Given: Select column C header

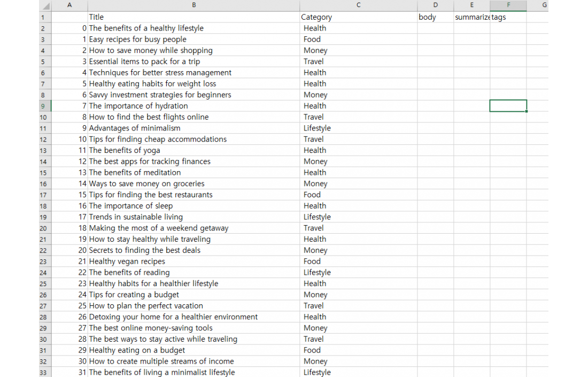Looking at the screenshot, I should click(x=358, y=5).
